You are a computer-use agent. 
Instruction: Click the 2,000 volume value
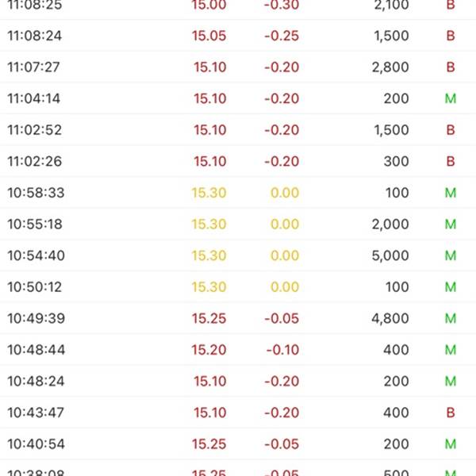[390, 225]
